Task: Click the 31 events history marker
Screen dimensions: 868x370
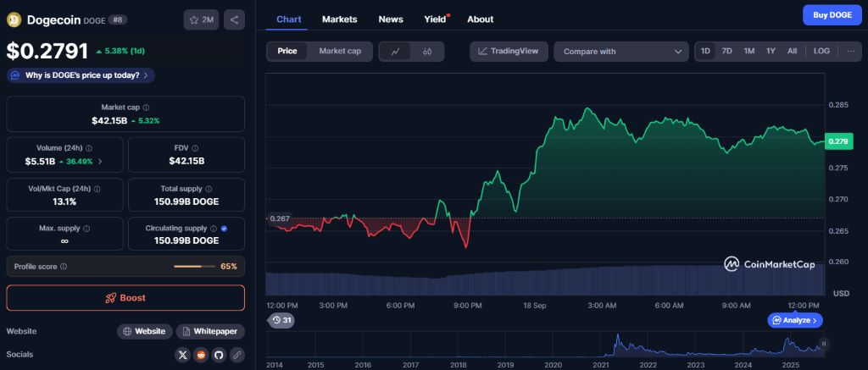Action: coord(281,320)
